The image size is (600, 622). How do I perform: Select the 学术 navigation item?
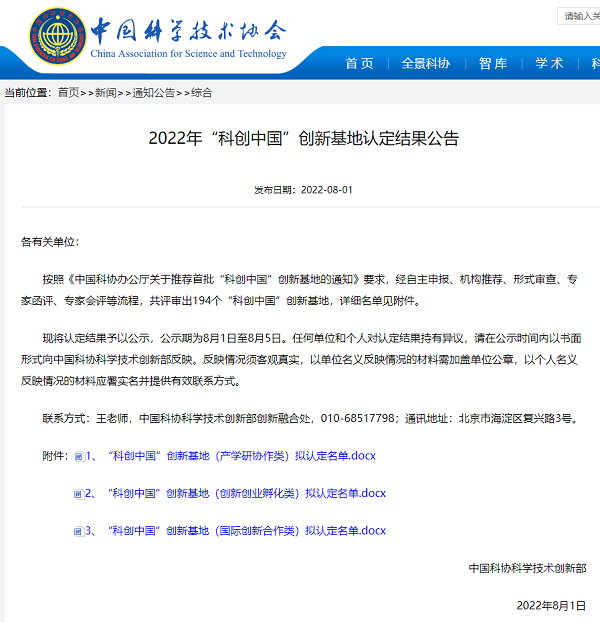[549, 63]
